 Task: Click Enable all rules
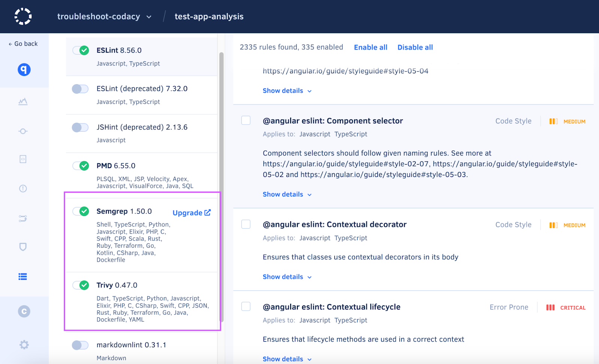tap(371, 48)
